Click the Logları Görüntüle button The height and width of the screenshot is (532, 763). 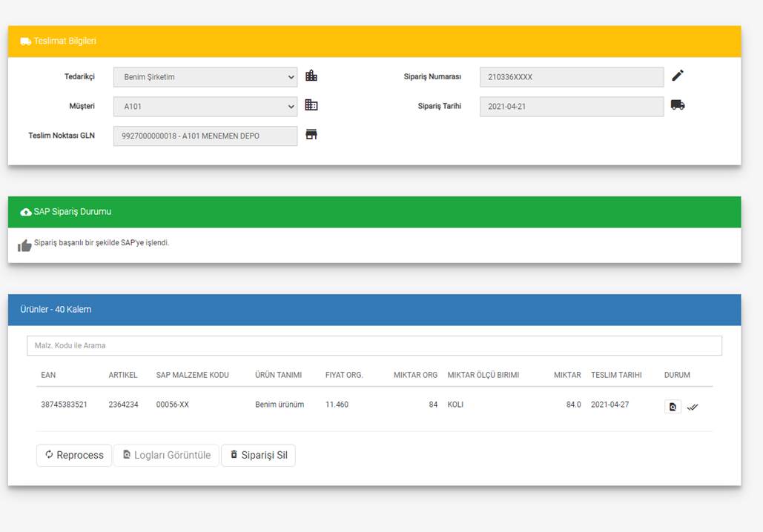166,455
